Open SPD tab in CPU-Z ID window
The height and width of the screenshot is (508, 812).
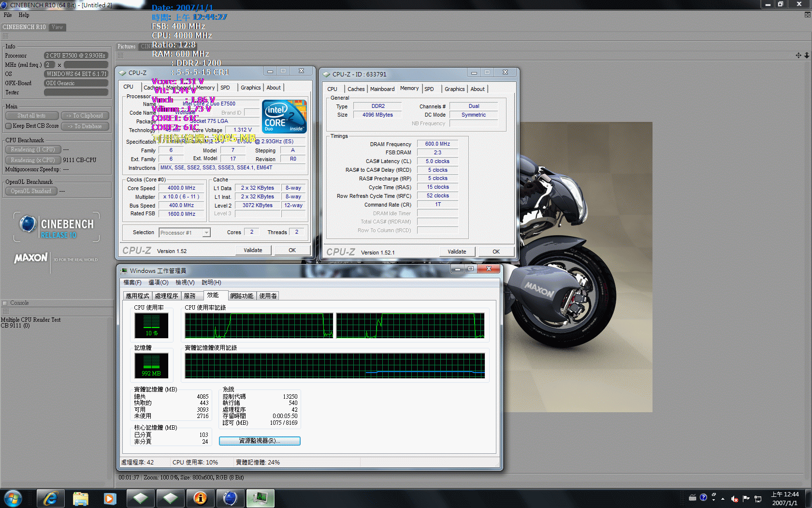coord(429,89)
